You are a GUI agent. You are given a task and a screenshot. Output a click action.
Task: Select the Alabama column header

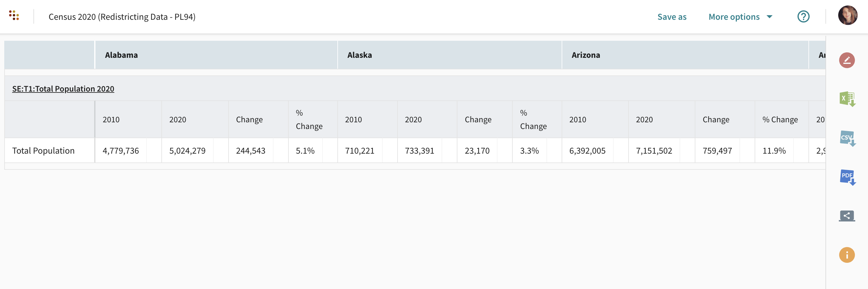pos(121,55)
